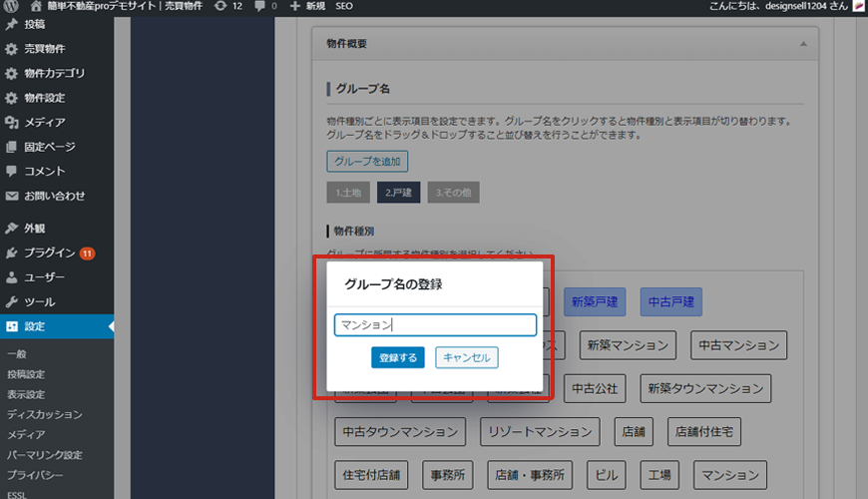
Task: Open パーマリンク設定 in settings submenu
Action: coord(44,455)
